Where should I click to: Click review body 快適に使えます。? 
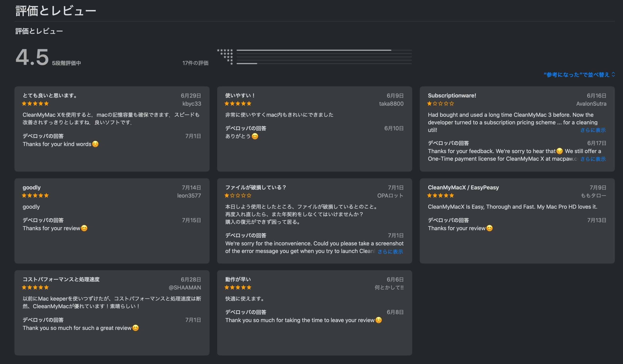(245, 299)
